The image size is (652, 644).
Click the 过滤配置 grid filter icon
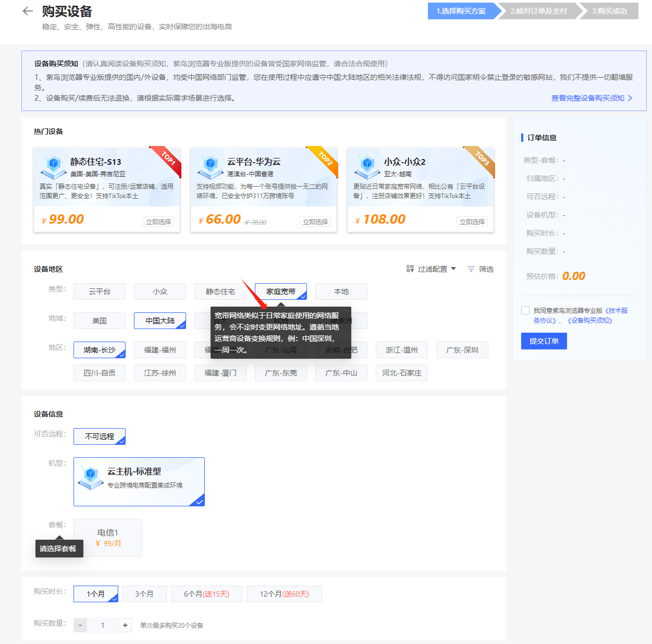tap(410, 269)
